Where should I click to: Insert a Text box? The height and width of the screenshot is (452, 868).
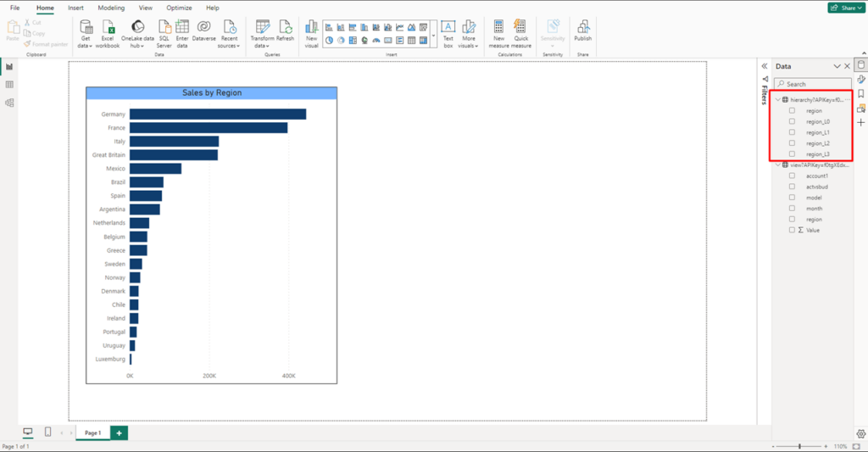pos(448,34)
